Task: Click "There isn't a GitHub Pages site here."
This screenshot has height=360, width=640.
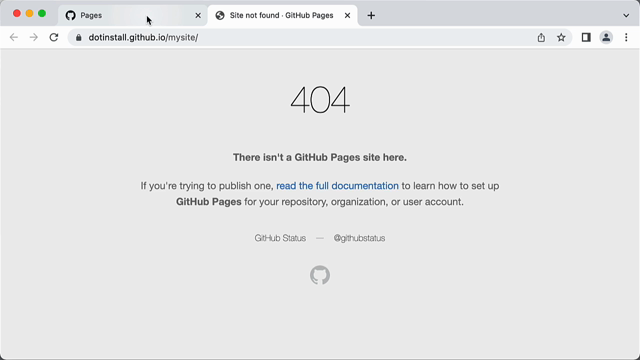Action: [320, 158]
